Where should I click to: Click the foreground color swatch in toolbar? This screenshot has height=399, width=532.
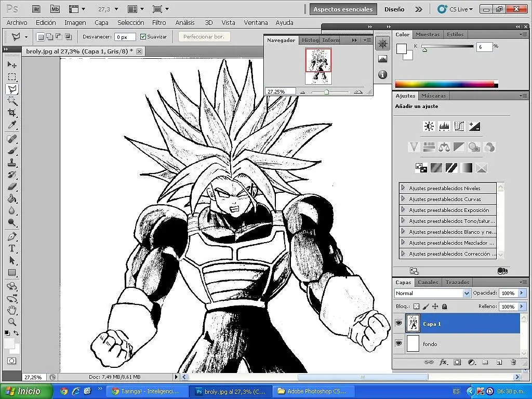9,343
